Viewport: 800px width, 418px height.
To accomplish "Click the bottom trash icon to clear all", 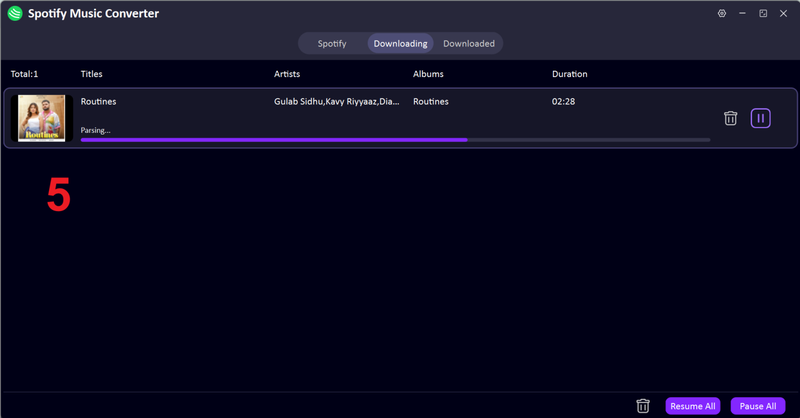I will click(643, 406).
